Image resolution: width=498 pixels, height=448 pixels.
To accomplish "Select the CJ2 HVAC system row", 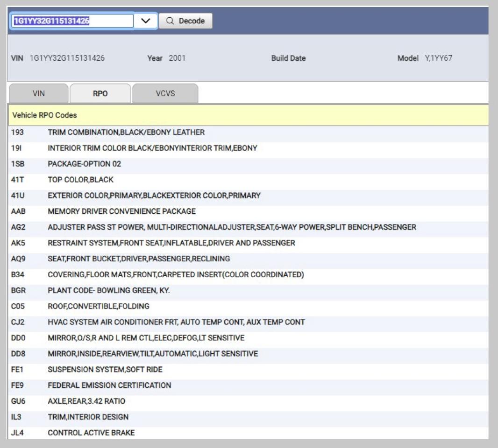I will [x=176, y=322].
